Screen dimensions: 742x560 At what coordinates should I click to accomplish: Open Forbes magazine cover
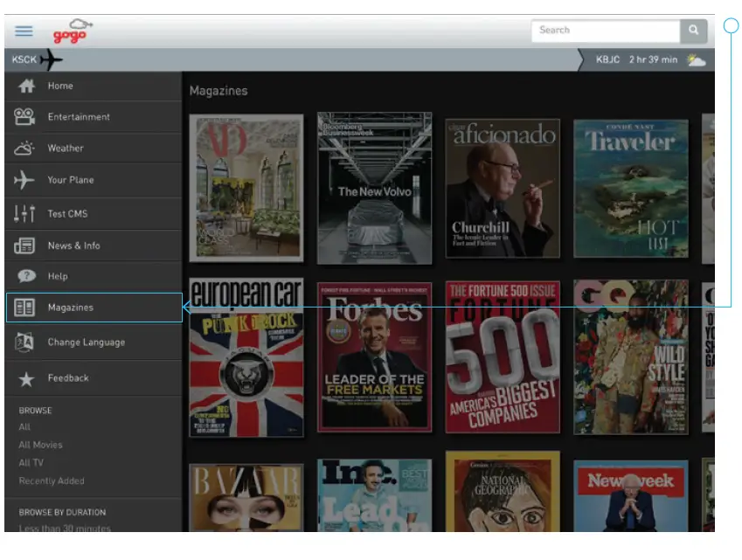(374, 357)
